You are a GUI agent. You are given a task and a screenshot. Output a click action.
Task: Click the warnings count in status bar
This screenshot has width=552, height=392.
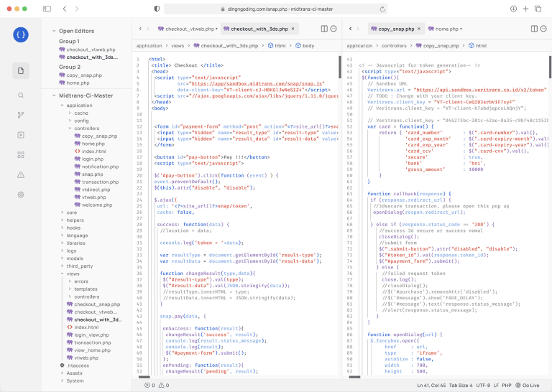tap(164, 386)
